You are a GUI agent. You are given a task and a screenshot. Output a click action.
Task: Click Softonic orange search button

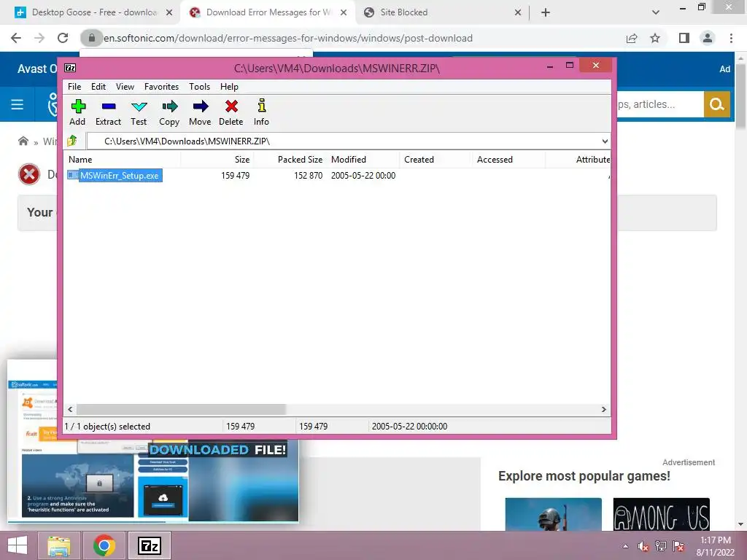coord(717,104)
